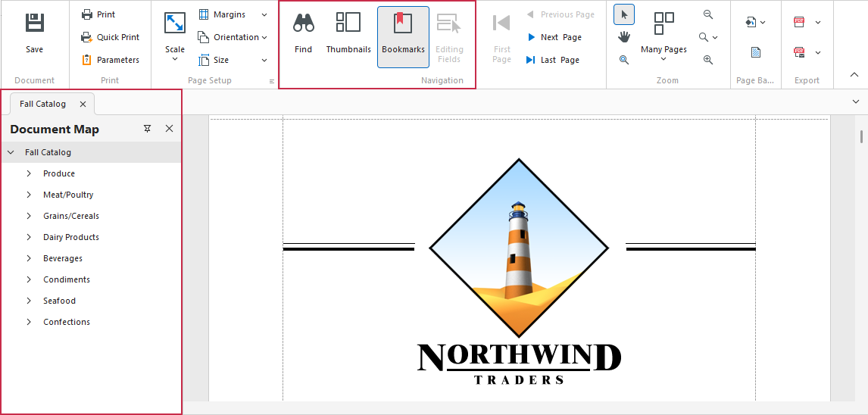
Task: Select the pointer cursor tool
Action: coord(624,14)
